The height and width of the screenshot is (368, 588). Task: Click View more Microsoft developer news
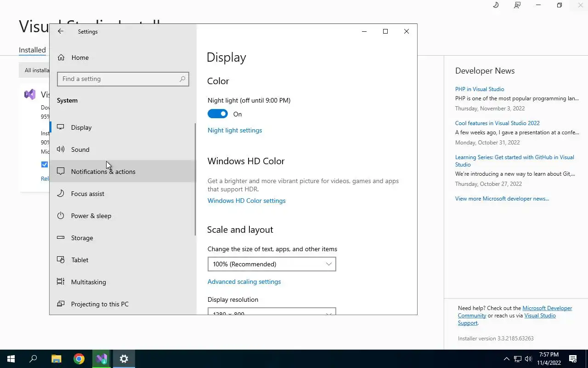502,199
